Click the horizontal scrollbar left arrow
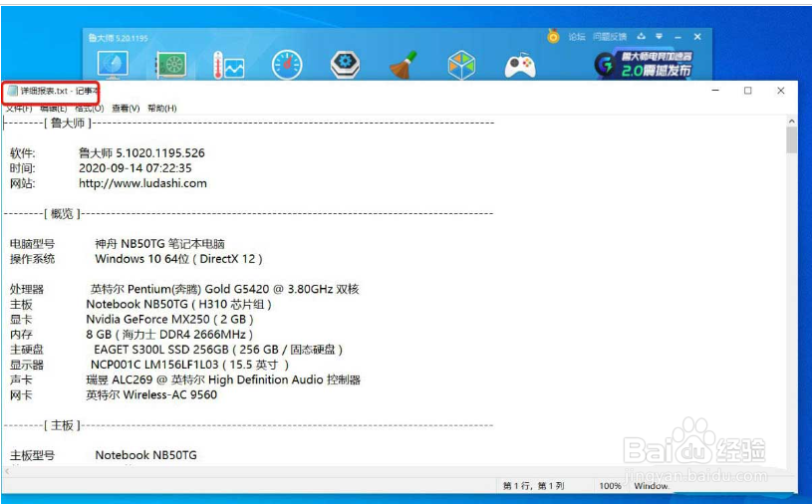The image size is (812, 504). [7, 471]
